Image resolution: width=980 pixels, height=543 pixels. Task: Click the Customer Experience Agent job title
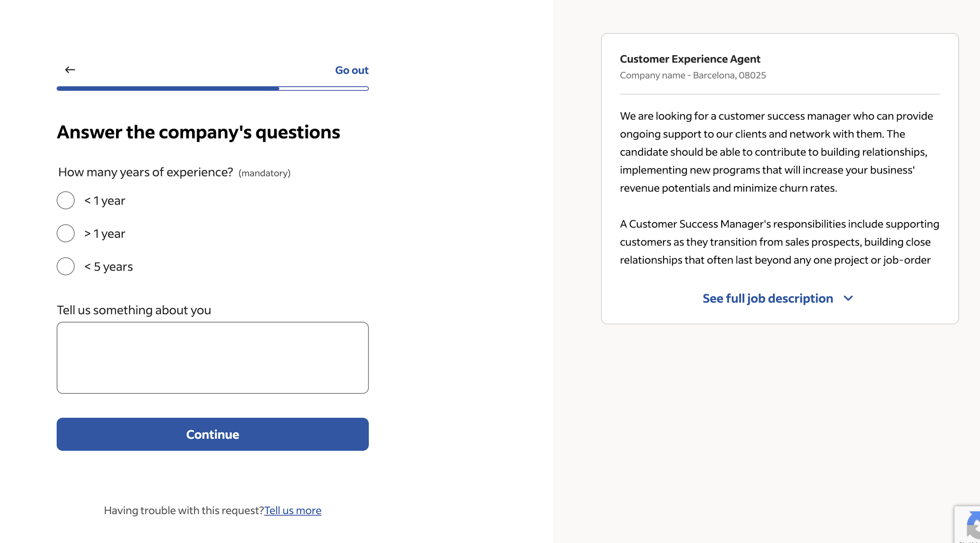click(x=690, y=59)
